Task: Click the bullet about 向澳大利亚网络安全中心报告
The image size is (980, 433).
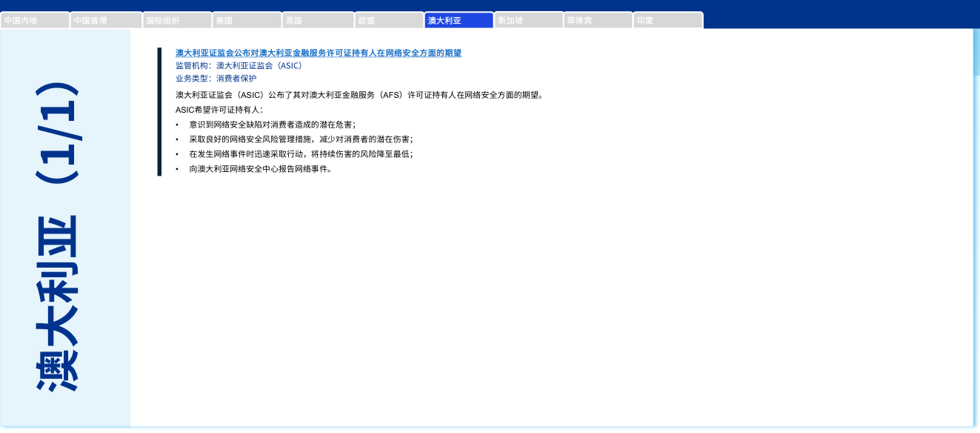Action: (260, 169)
